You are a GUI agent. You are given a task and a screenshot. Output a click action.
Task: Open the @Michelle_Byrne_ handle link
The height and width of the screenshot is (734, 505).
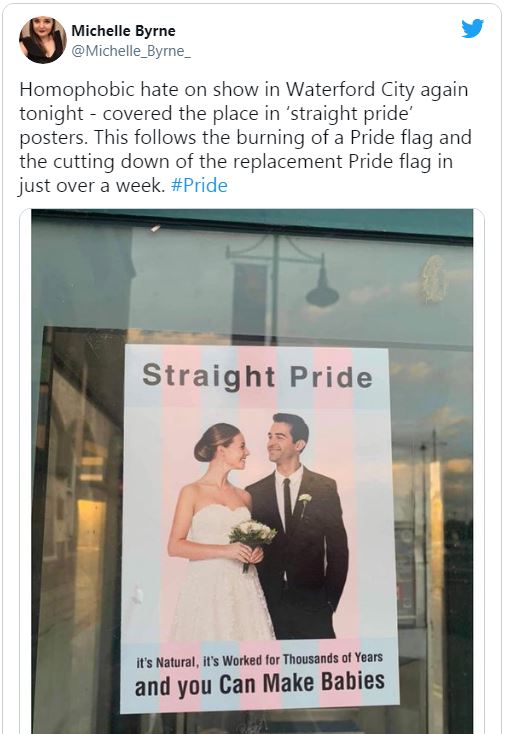(131, 51)
